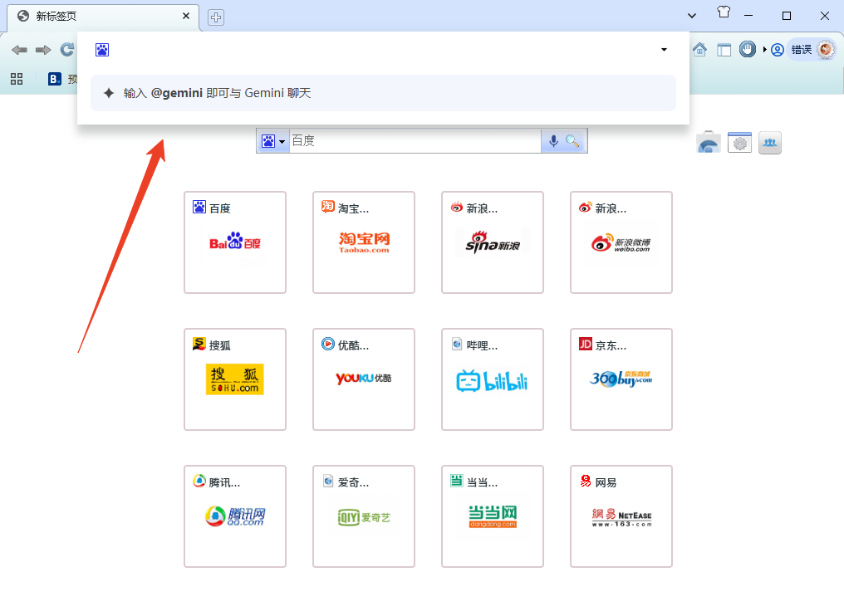844x616 pixels.
Task: Open the browser settings gear icon
Action: (739, 142)
